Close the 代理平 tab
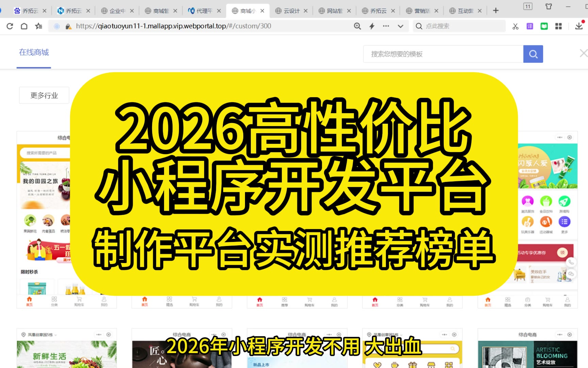The width and height of the screenshot is (588, 368). coord(219,11)
